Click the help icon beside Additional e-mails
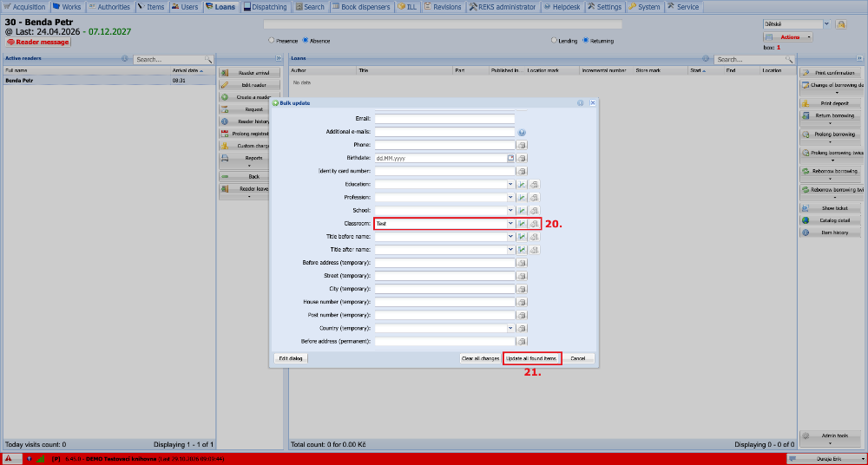 click(522, 133)
